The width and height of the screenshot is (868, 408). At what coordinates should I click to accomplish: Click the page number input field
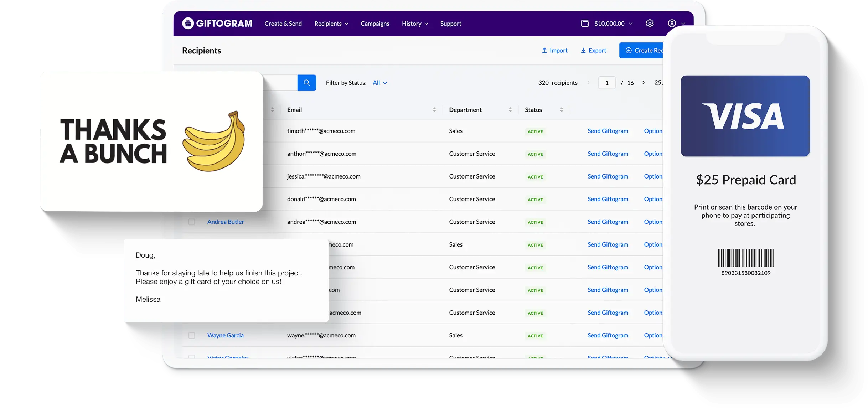pos(606,83)
